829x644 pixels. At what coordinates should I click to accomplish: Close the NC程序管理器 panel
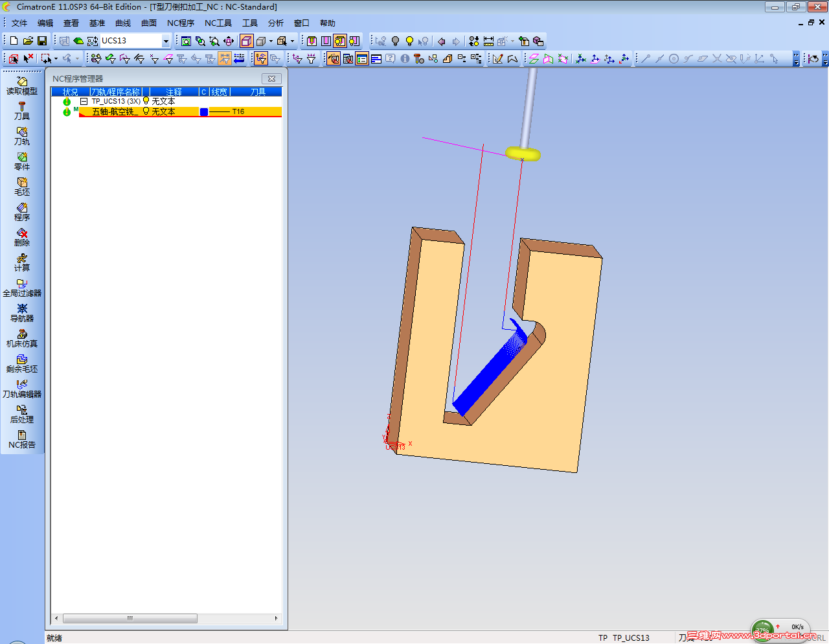click(x=272, y=78)
